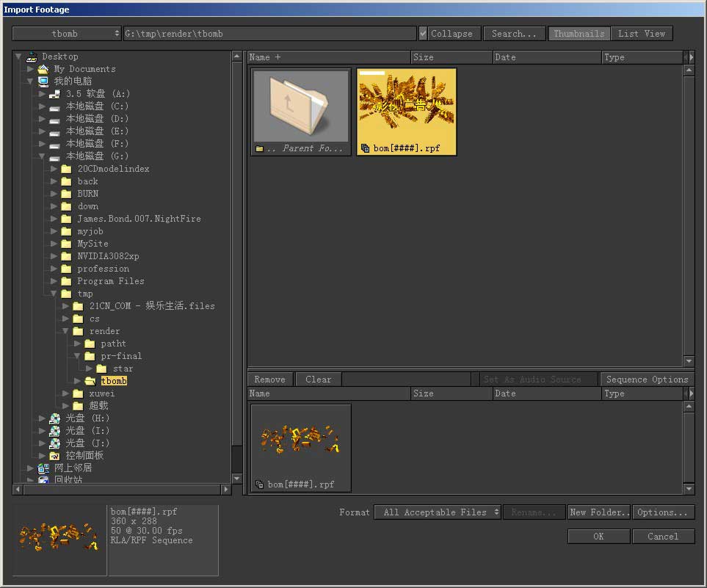
Task: Switch to Thumbnails view
Action: tap(579, 34)
